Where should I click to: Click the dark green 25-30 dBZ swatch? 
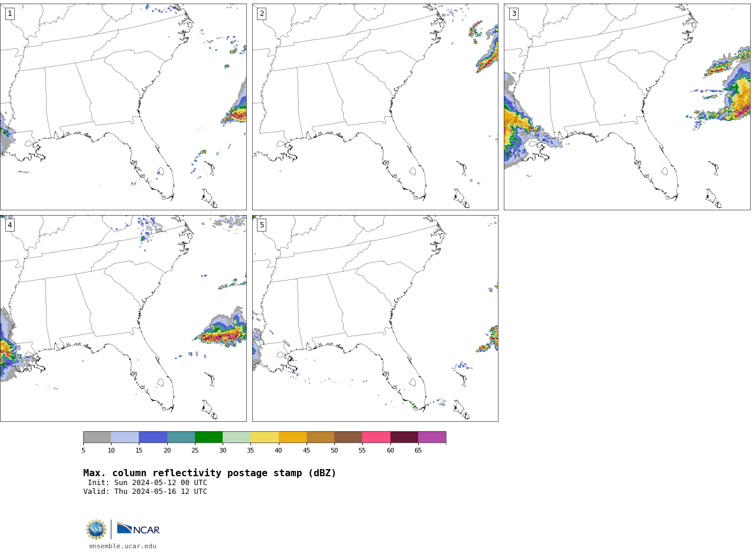208,437
